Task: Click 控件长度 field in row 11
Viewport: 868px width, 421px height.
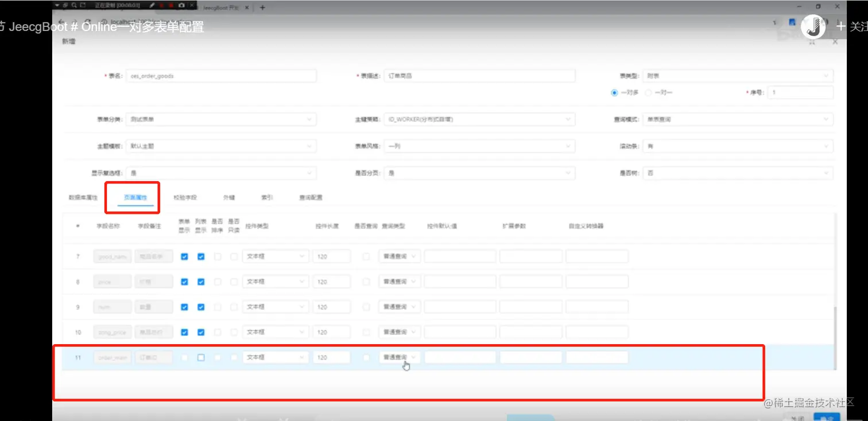Action: pyautogui.click(x=331, y=357)
